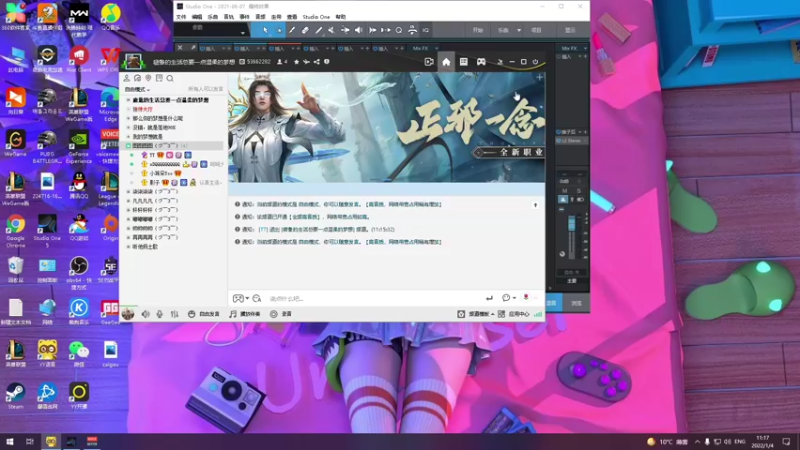The width and height of the screenshot is (800, 450).
Task: Click the headset icon above the channel list
Action: pos(137,78)
